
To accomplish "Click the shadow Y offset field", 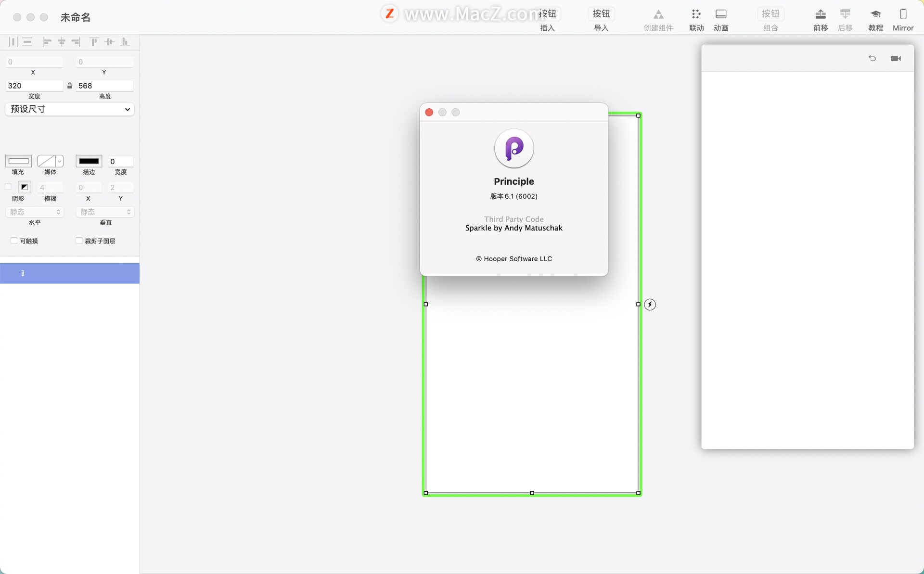I will [121, 187].
